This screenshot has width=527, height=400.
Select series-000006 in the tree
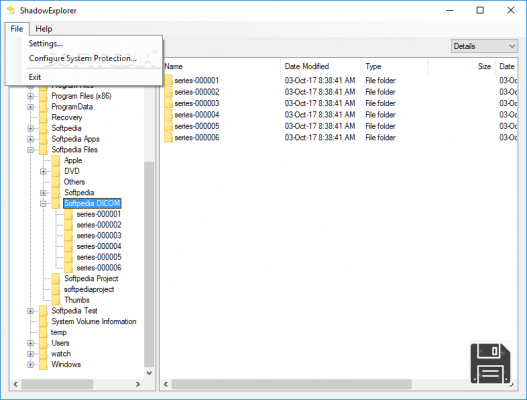pyautogui.click(x=99, y=268)
